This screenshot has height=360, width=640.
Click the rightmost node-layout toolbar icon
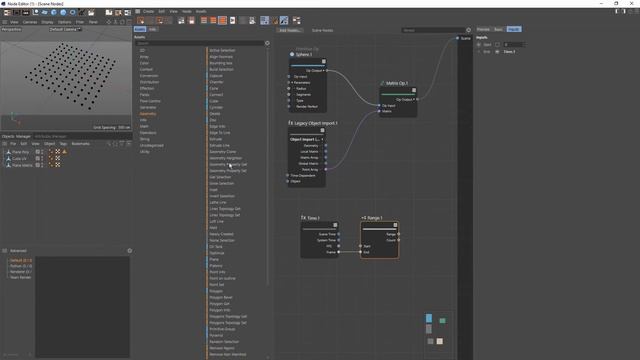point(296,20)
